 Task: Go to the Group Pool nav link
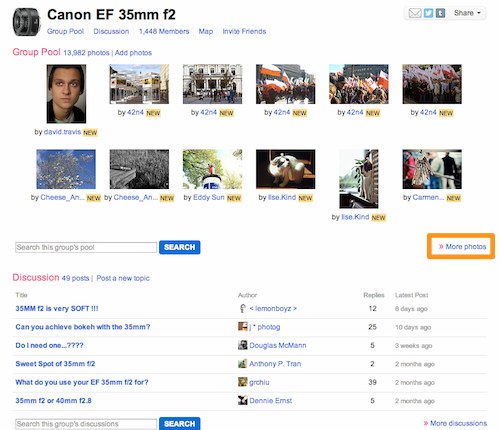click(x=65, y=31)
